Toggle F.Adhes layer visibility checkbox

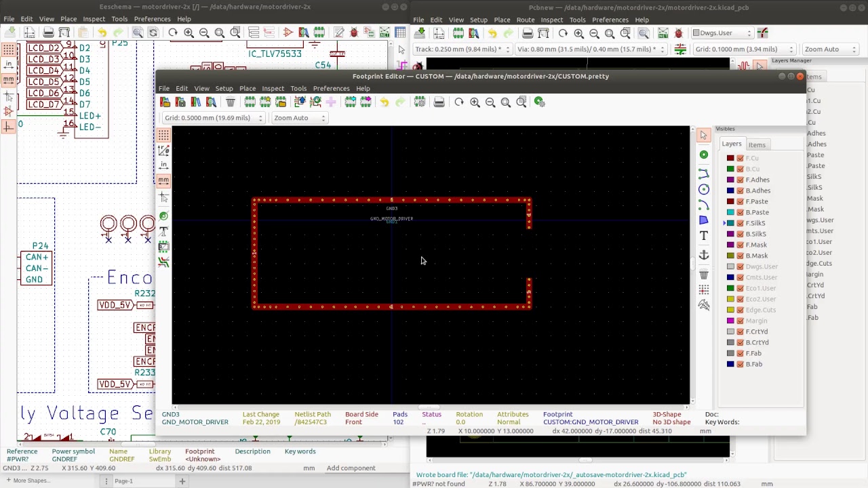(741, 180)
